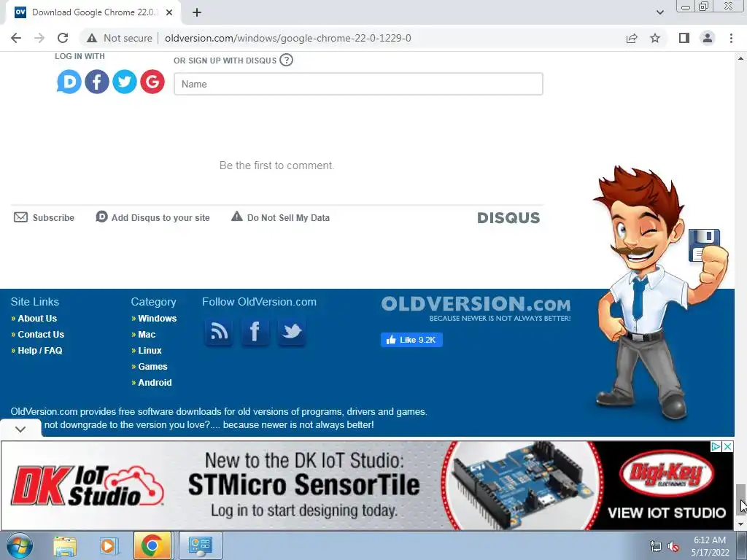Log in with the Twitter icon
The height and width of the screenshot is (560, 747).
coord(124,82)
